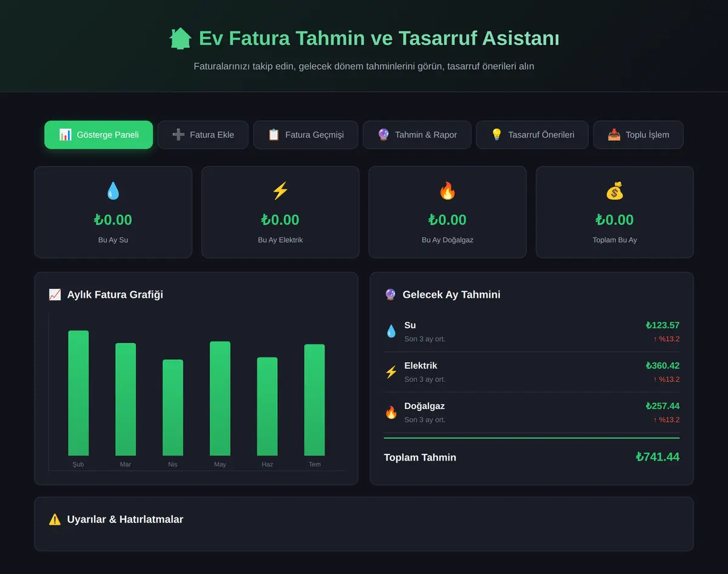The image size is (728, 574).
Task: Click the Mar bar in the monthly chart
Action: coord(126,399)
